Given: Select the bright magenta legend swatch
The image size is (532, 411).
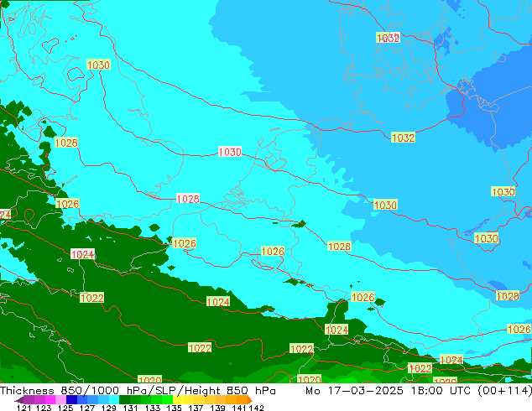Looking at the screenshot, I should [x=50, y=399].
